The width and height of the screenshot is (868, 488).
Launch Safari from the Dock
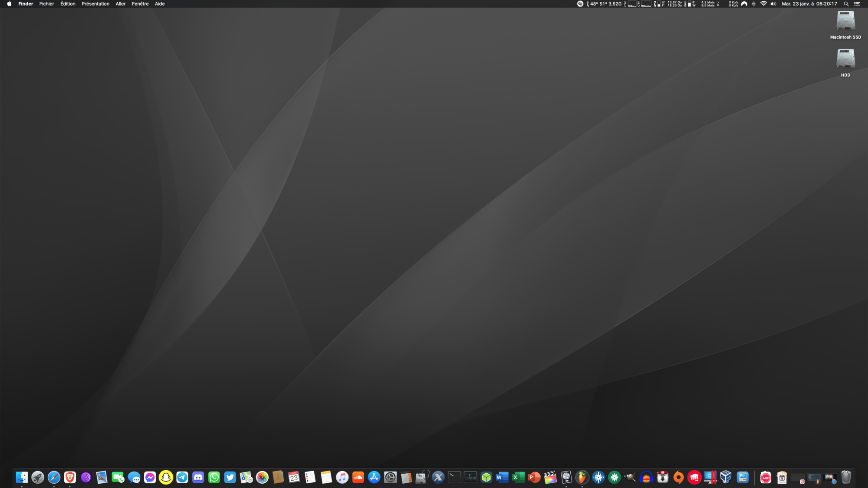coord(54,478)
